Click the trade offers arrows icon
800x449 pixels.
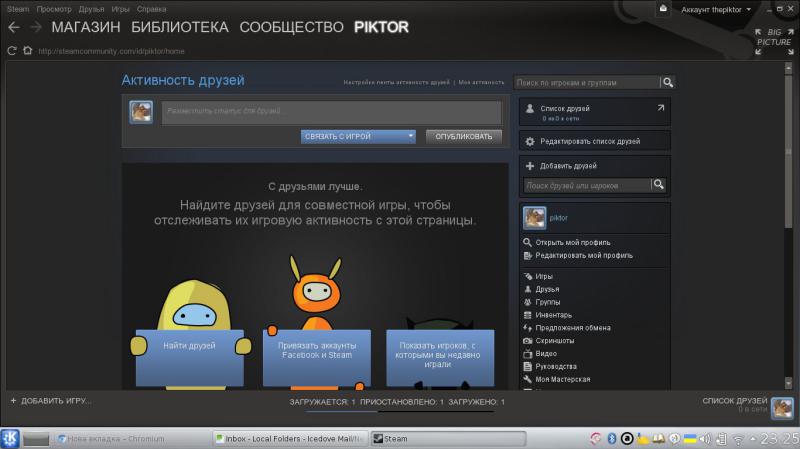click(x=528, y=328)
